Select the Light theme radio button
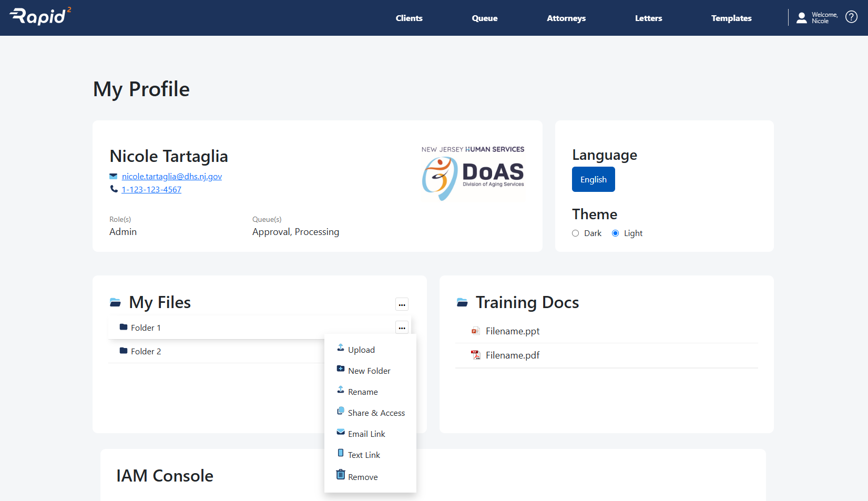 pyautogui.click(x=615, y=233)
